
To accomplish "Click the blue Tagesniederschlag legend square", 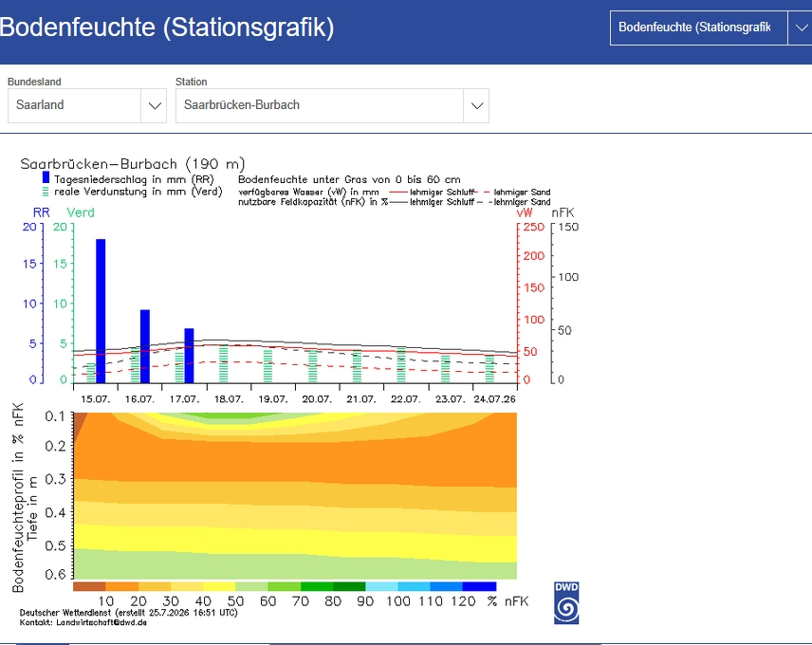I will (46, 177).
